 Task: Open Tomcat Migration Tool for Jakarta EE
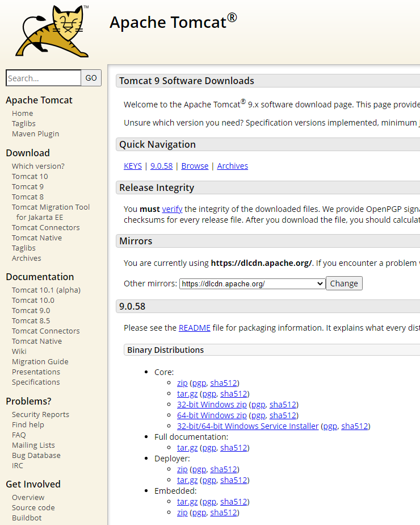tap(51, 213)
